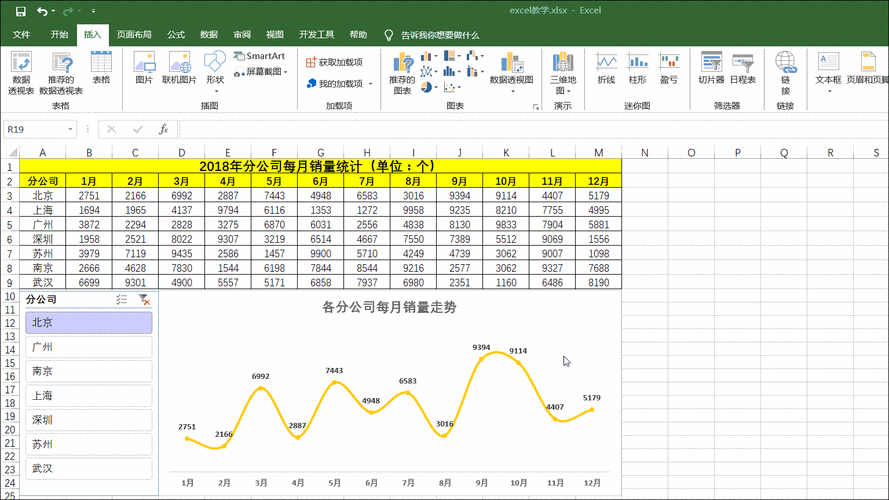Select row header 5
889x500 pixels.
pos(10,224)
